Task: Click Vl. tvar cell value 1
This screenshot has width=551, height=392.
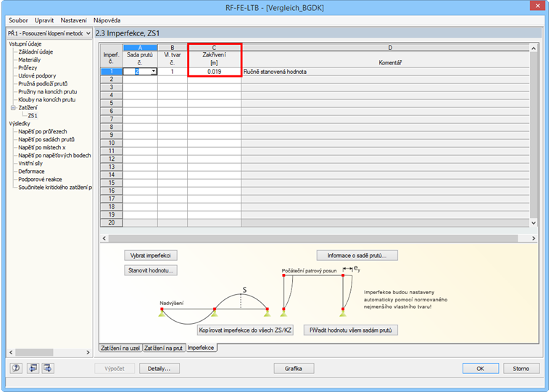Action: coord(173,71)
